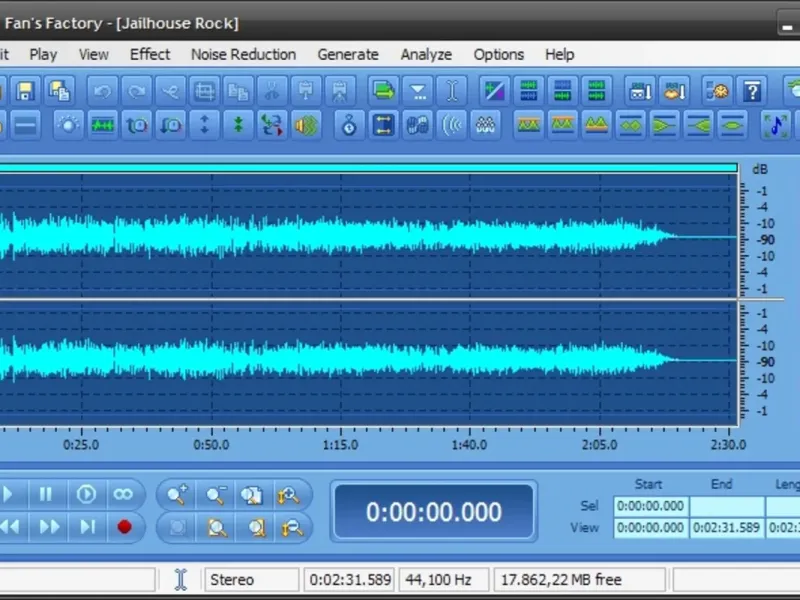Screen dimensions: 800x600
Task: Click the grayed-out Redo arrow icon
Action: (x=136, y=91)
